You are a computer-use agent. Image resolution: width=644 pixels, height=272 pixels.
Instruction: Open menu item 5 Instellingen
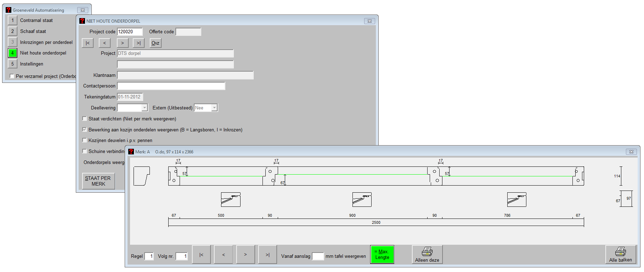tap(12, 64)
